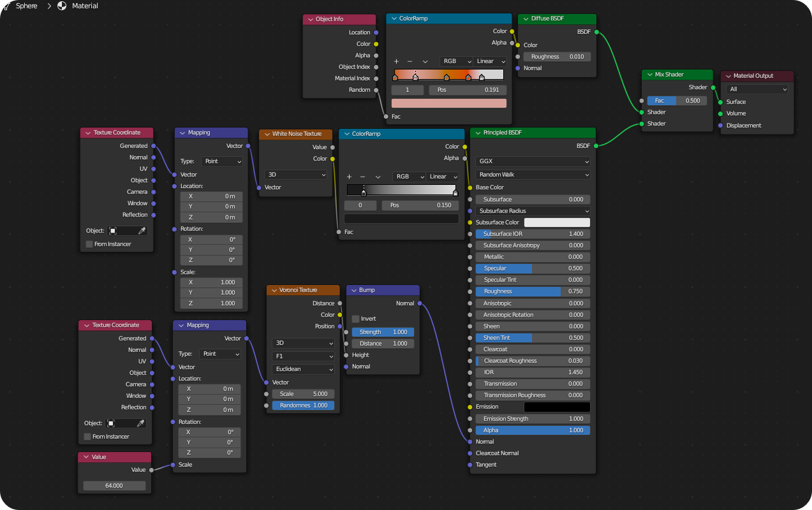Open the pink stop color swatch in orange ColorRamp
812x510 pixels.
[x=449, y=103]
